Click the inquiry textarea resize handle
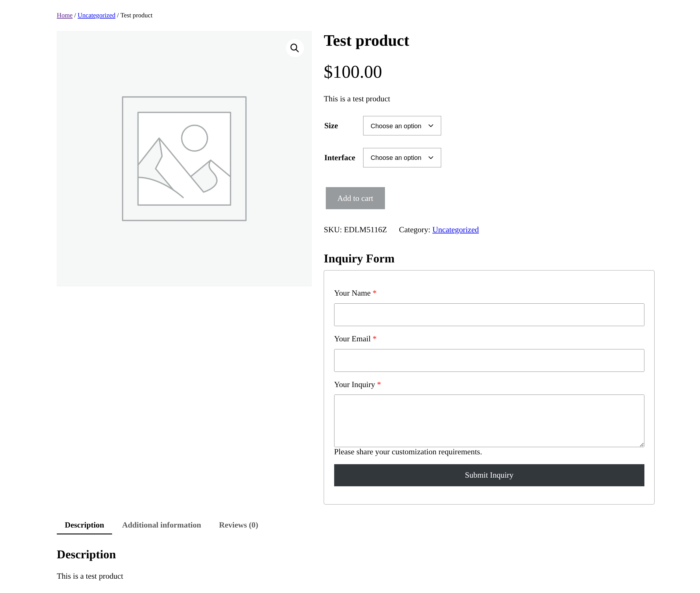Viewport: 700px width, 593px height. pyautogui.click(x=642, y=444)
